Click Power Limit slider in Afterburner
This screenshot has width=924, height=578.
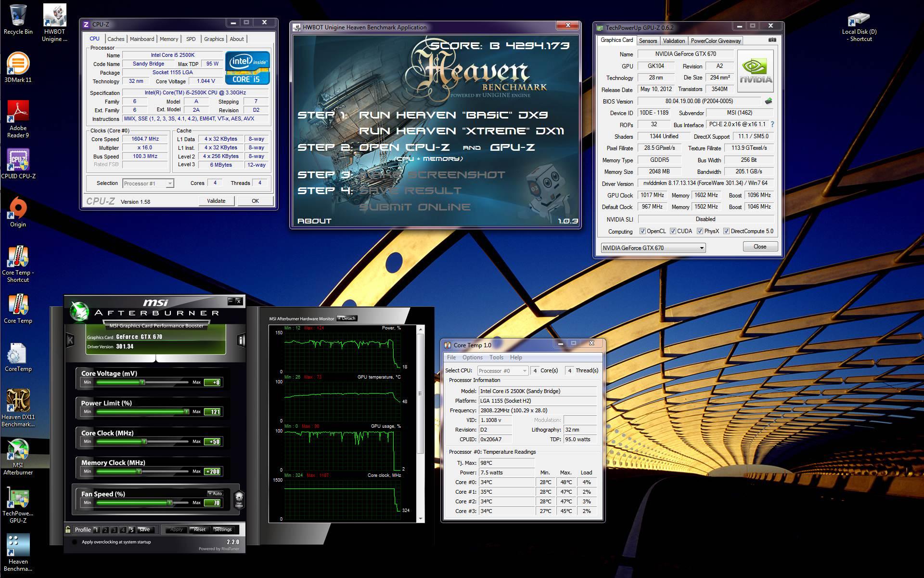(142, 412)
